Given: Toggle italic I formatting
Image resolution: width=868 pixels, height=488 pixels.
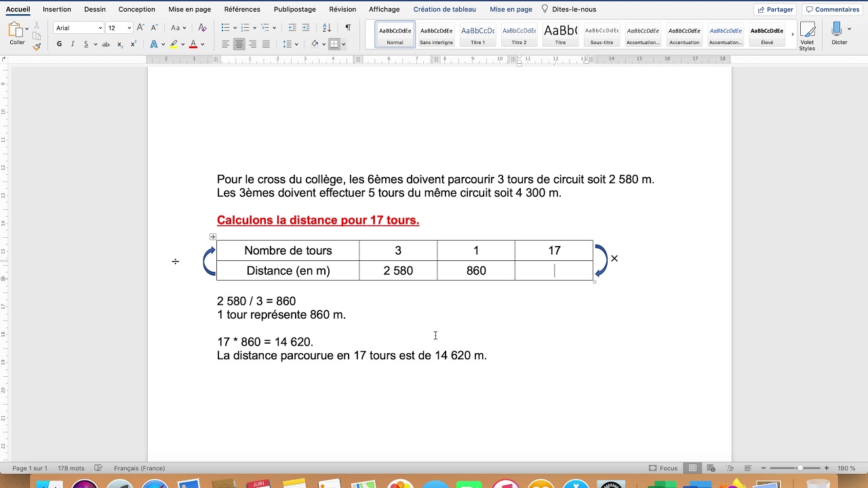Looking at the screenshot, I should pyautogui.click(x=73, y=44).
